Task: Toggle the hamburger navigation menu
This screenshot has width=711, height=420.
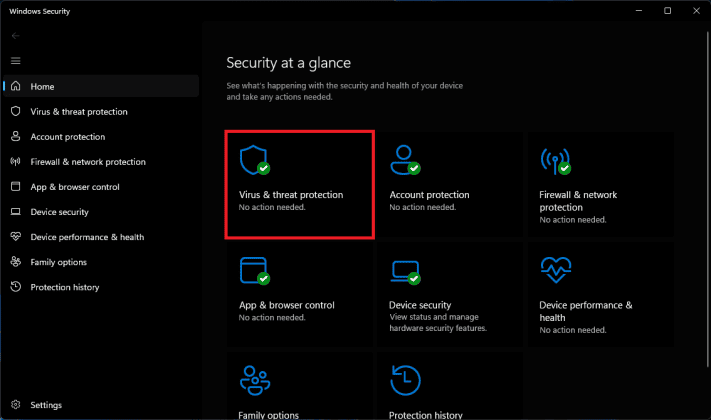Action: pos(15,61)
